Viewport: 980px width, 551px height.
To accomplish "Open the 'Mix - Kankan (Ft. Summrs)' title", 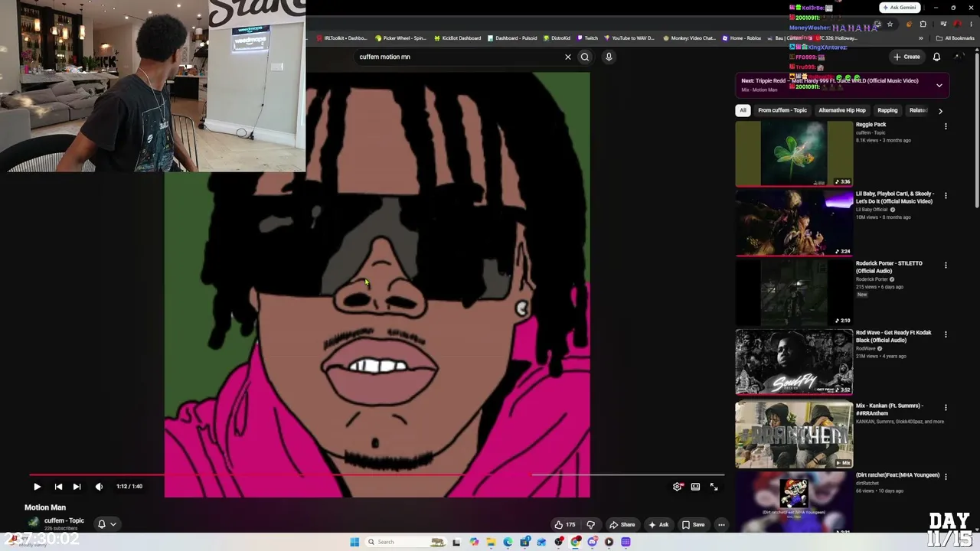I will coord(890,409).
